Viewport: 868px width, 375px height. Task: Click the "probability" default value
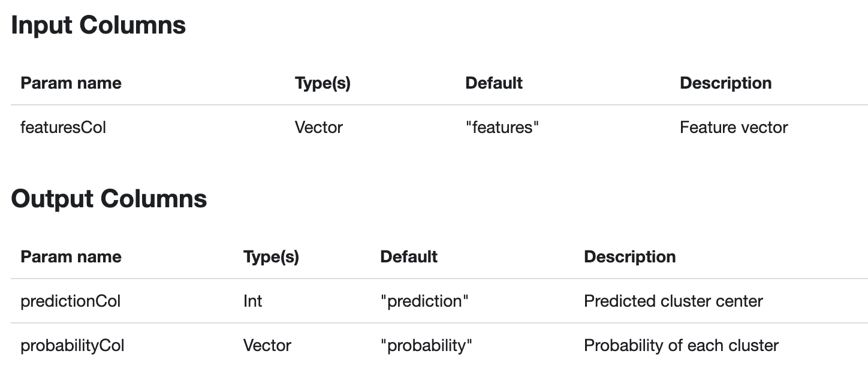[x=427, y=346]
